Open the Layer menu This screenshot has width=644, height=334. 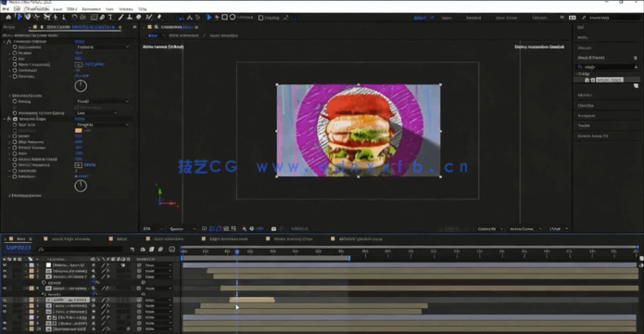[x=57, y=8]
